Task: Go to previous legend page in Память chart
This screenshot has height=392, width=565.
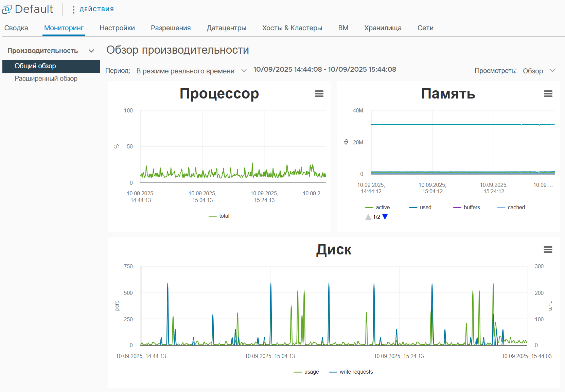Action: tap(368, 217)
